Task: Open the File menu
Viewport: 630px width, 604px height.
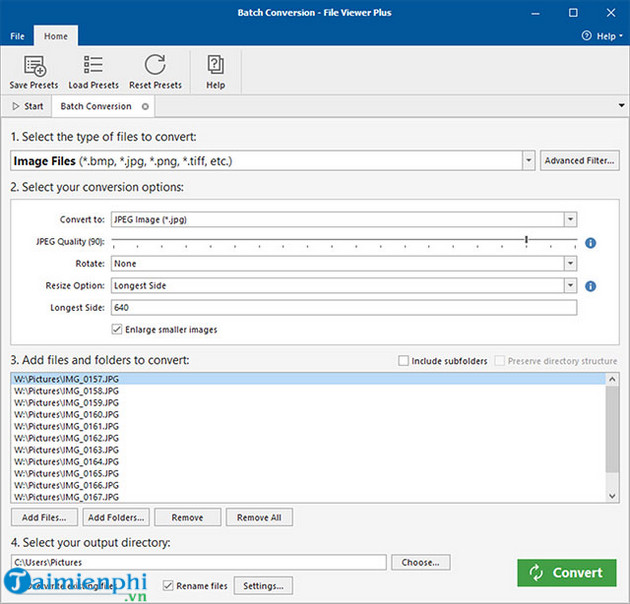Action: point(17,36)
